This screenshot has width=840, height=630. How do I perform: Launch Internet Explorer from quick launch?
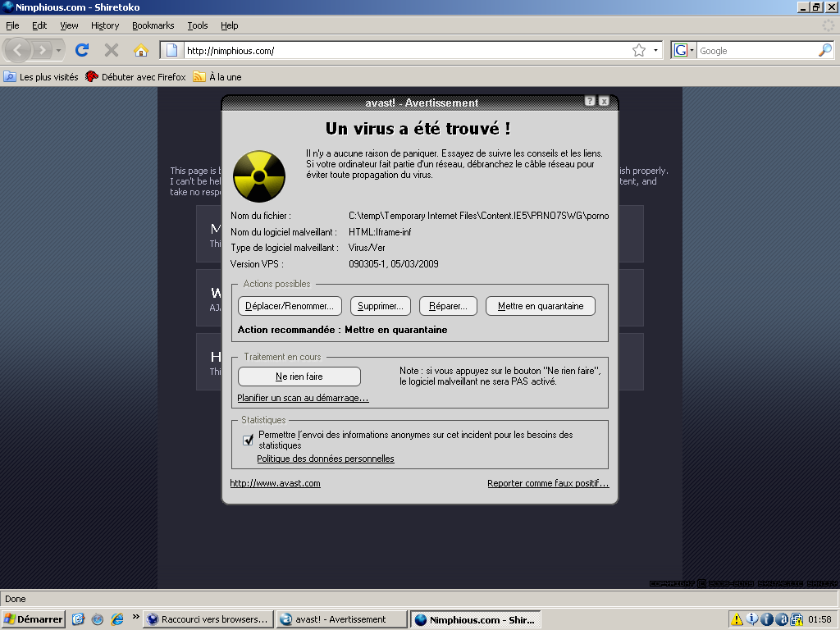(117, 619)
